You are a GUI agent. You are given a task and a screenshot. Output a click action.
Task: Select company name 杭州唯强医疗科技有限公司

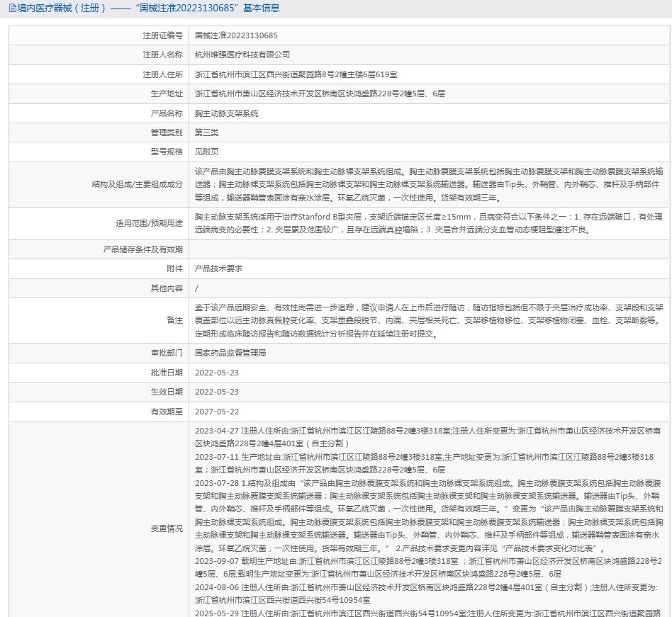coord(242,55)
